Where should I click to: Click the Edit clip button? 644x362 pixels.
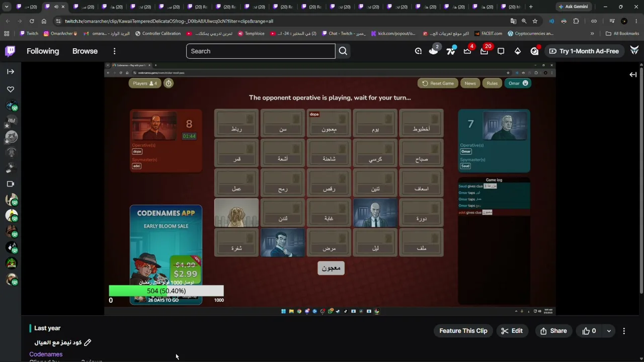click(x=512, y=331)
